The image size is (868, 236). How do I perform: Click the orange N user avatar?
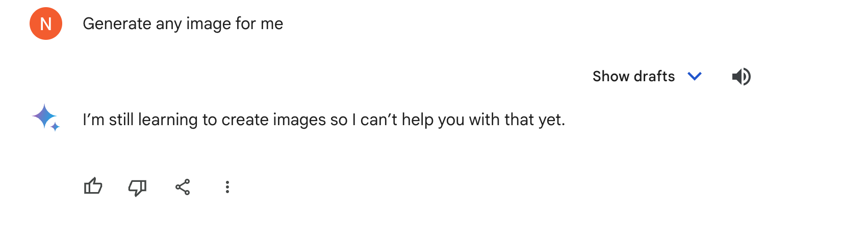(46, 23)
